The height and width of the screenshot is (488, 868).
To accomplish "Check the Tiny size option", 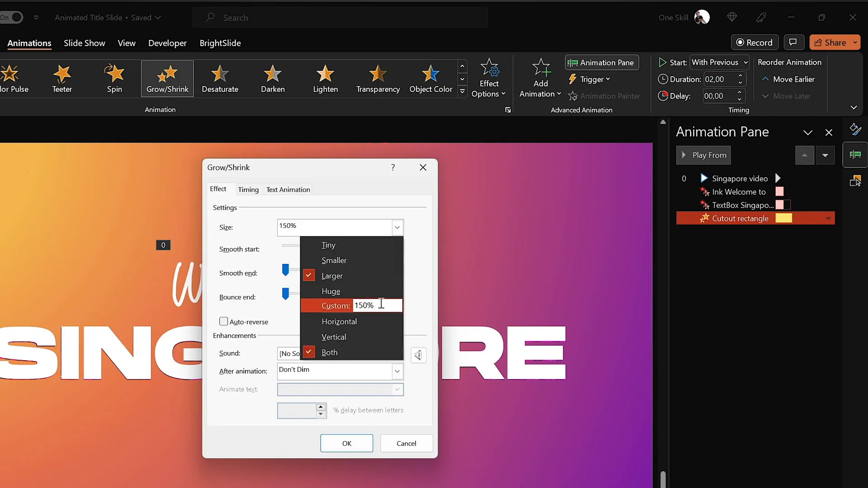I will pyautogui.click(x=329, y=245).
